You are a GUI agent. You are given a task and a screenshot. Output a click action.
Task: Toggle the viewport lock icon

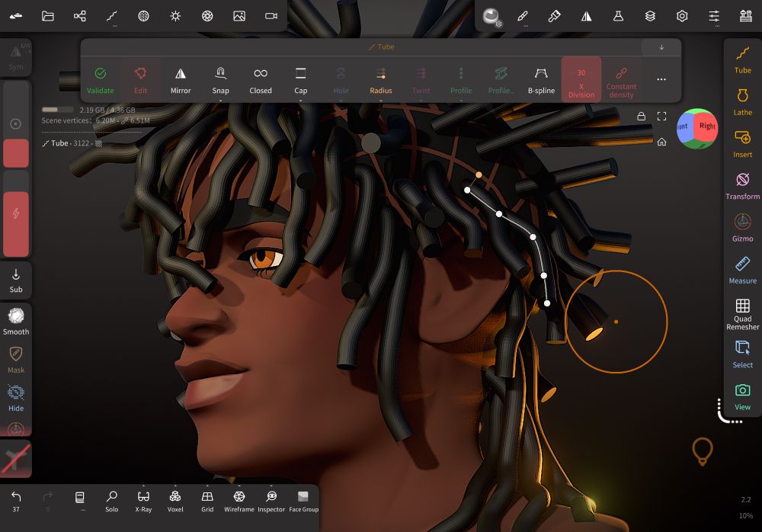[x=641, y=116]
